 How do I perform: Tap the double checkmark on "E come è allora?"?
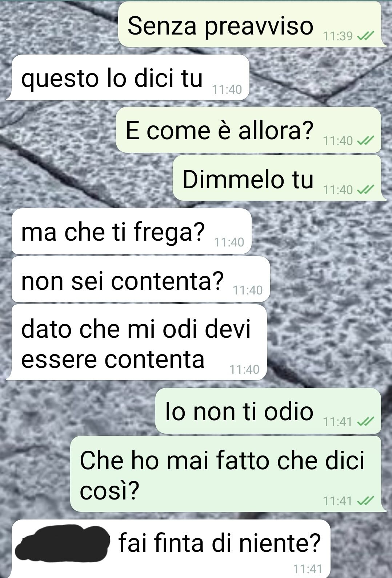tap(365, 140)
